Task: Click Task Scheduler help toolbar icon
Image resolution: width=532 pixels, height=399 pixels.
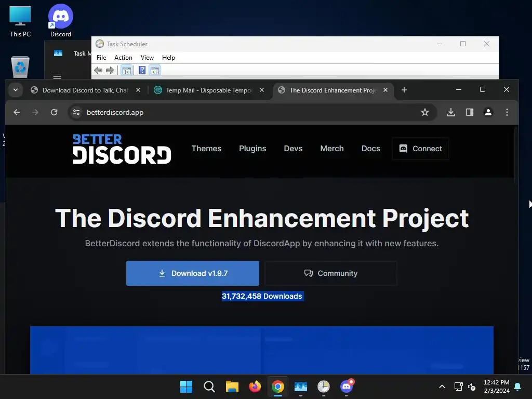Action: [x=142, y=71]
